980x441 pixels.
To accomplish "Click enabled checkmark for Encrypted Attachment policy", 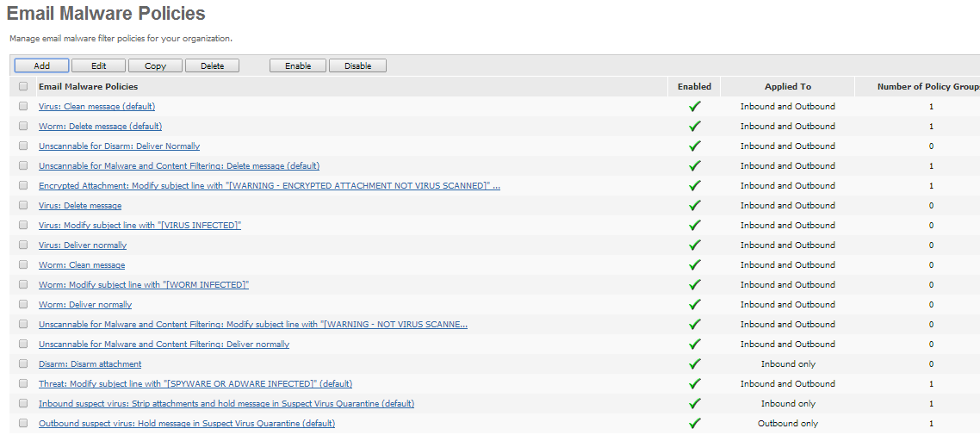I will [x=694, y=186].
